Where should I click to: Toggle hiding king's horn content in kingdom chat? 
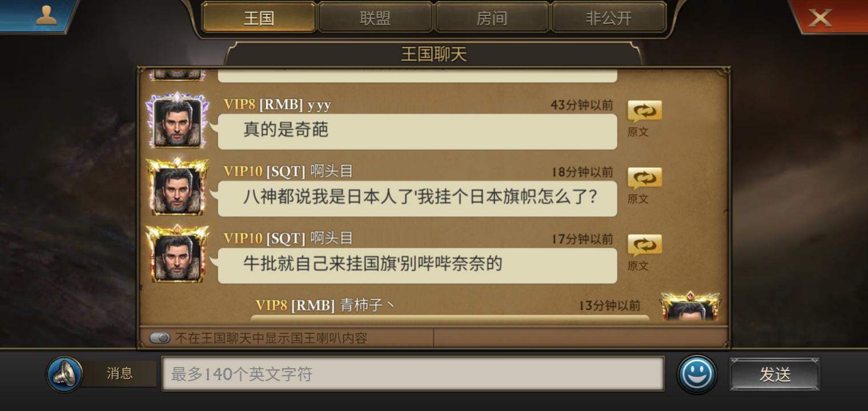click(160, 338)
